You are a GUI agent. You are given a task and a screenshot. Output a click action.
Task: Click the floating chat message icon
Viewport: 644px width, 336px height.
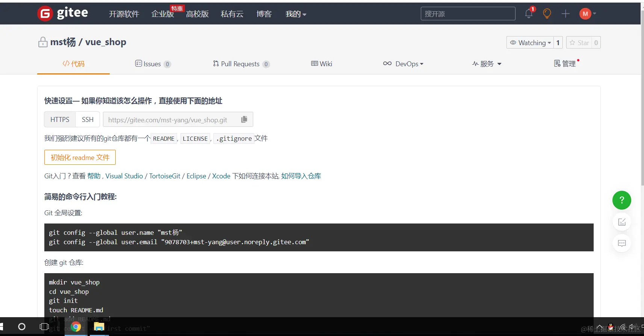pos(622,243)
